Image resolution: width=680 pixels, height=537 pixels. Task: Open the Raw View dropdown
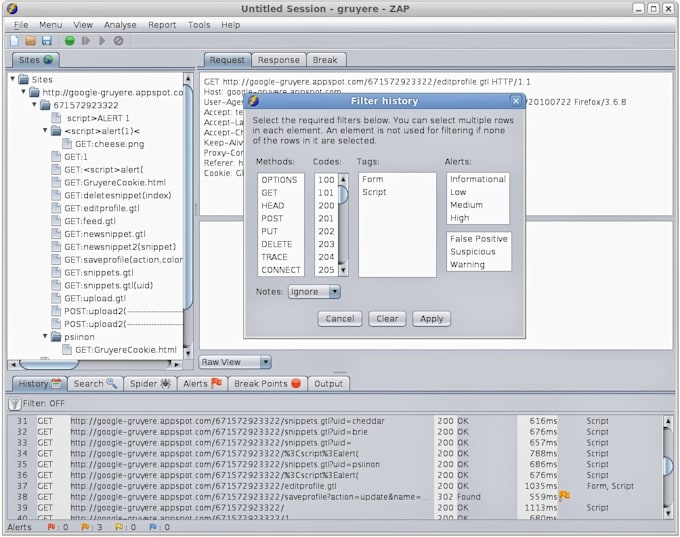pos(235,362)
